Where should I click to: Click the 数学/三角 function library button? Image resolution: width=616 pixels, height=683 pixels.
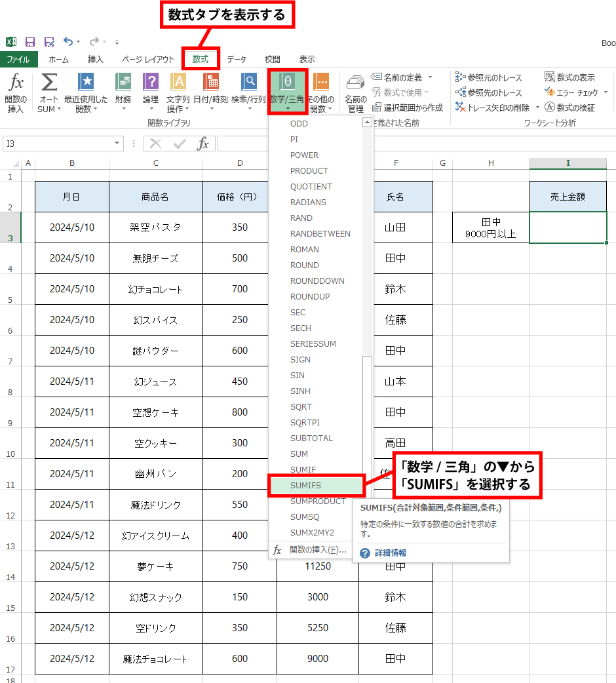(288, 92)
